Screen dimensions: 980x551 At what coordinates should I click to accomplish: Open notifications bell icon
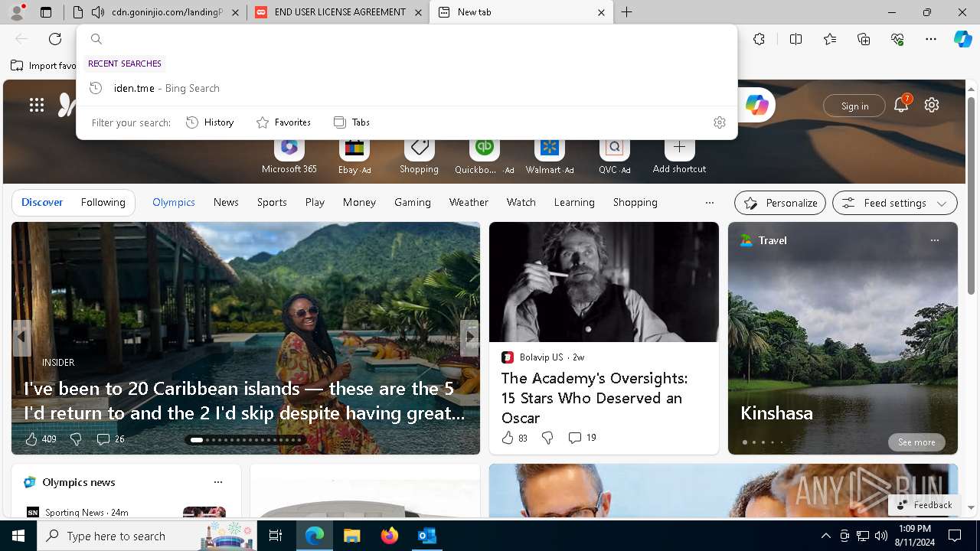click(901, 106)
